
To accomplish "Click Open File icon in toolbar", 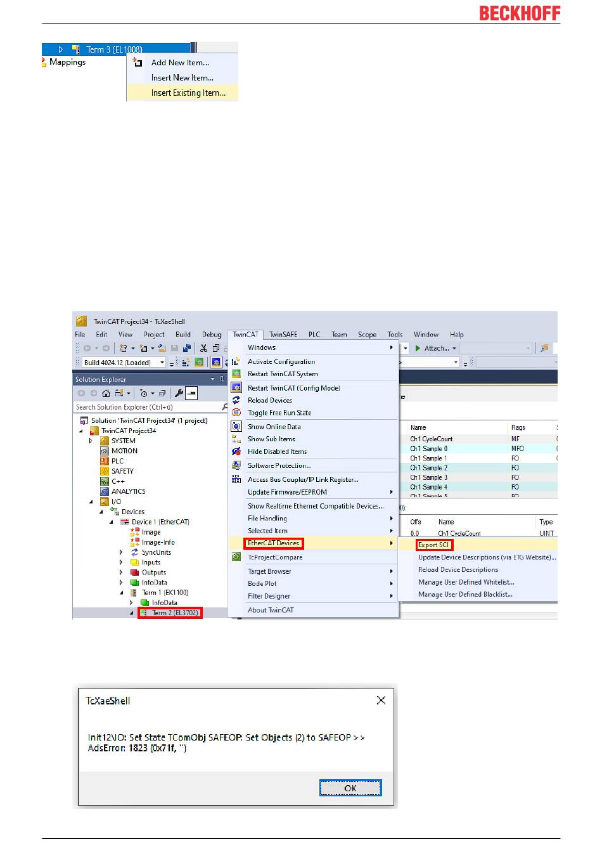I will [x=162, y=348].
